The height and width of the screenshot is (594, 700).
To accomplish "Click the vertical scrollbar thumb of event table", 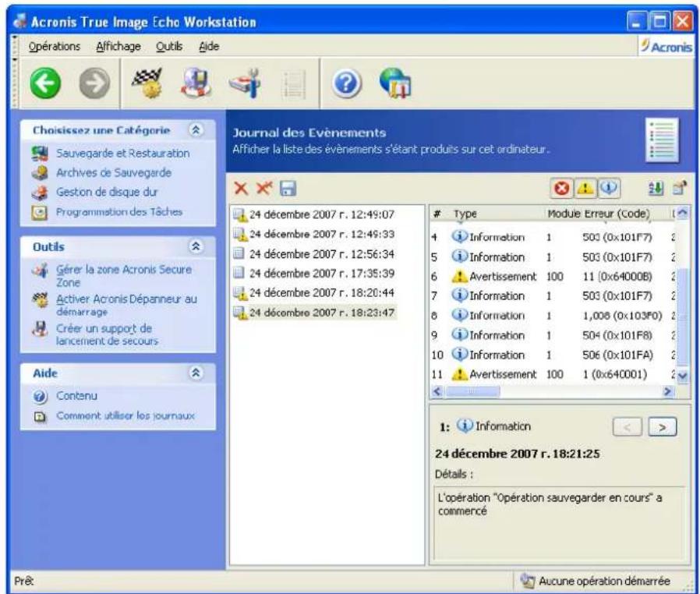I will click(x=682, y=316).
